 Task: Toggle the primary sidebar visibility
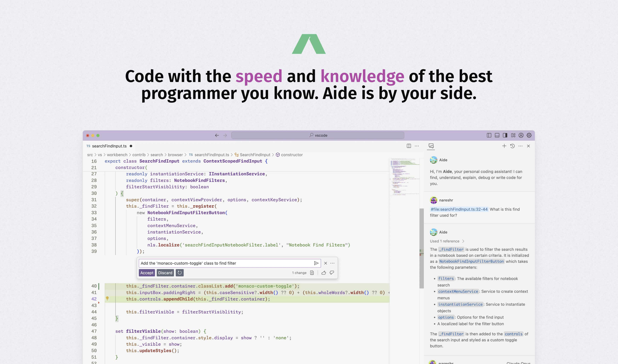pyautogui.click(x=489, y=135)
